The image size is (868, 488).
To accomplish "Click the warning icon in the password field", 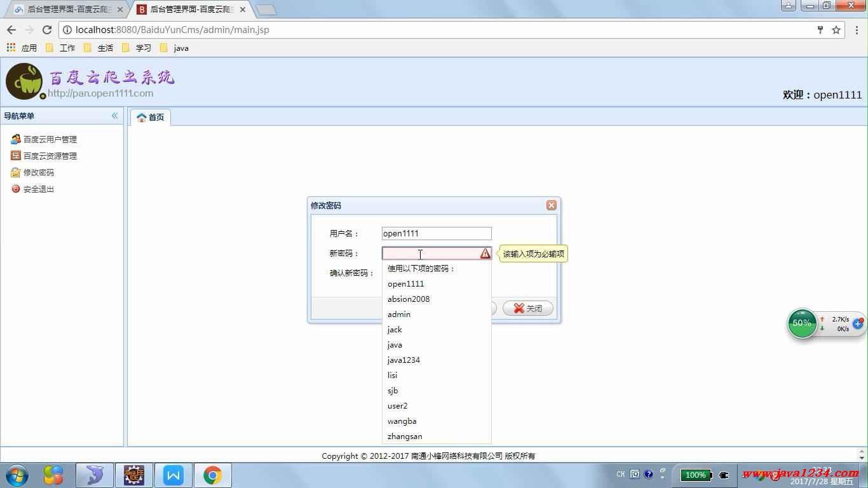I will [485, 254].
